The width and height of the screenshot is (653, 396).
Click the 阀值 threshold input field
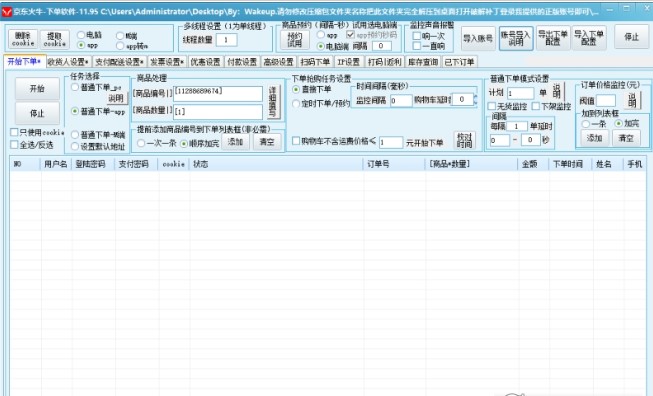(606, 101)
